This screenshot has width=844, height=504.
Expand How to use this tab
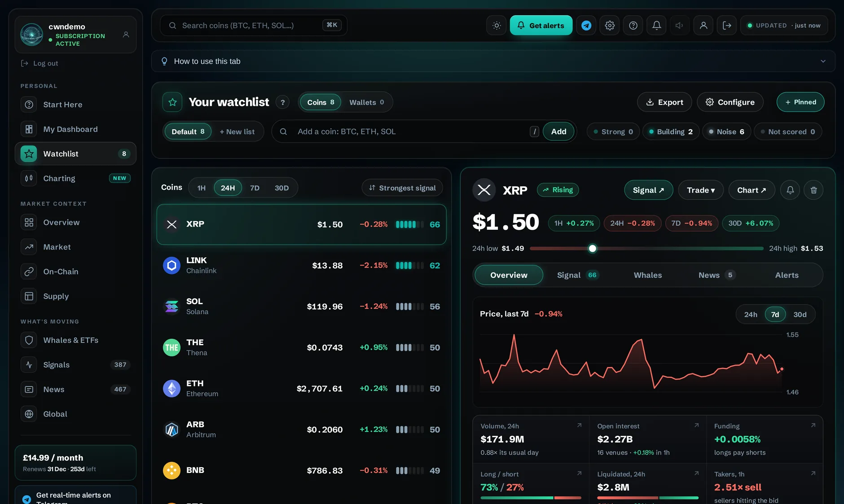493,61
